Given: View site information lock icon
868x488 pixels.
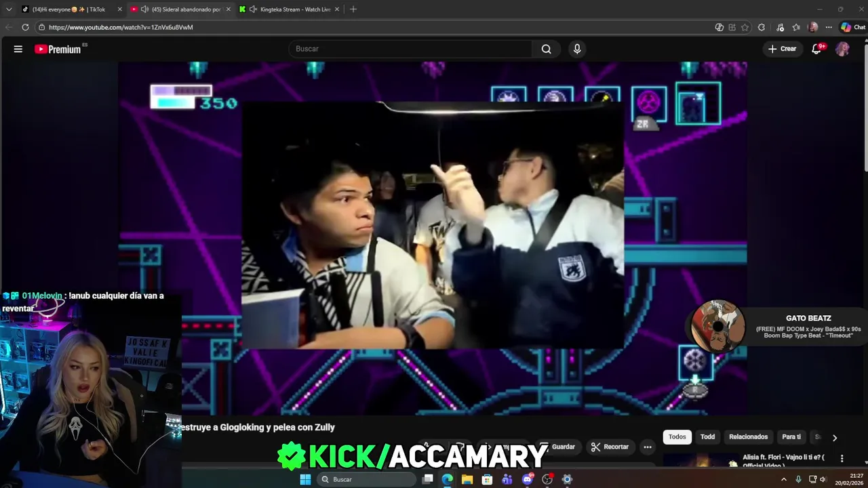Looking at the screenshot, I should pos(41,27).
